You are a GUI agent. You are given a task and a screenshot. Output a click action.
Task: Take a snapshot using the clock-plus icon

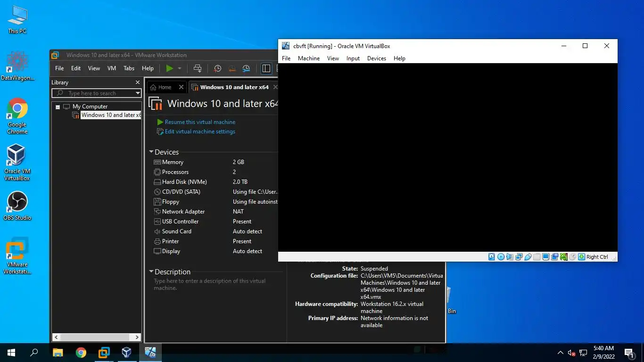[217, 68]
